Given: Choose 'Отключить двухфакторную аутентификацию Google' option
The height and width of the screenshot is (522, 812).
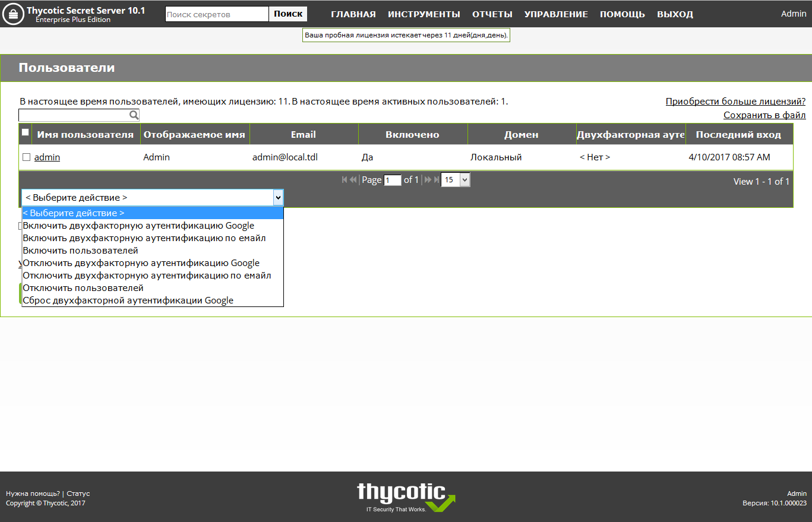Looking at the screenshot, I should [x=153, y=263].
